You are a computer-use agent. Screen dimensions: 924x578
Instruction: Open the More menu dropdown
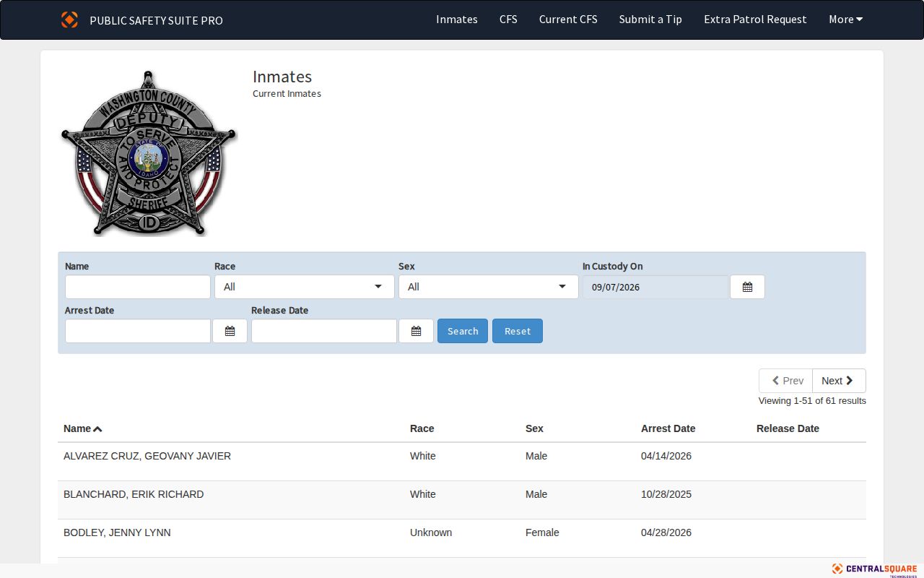(845, 20)
